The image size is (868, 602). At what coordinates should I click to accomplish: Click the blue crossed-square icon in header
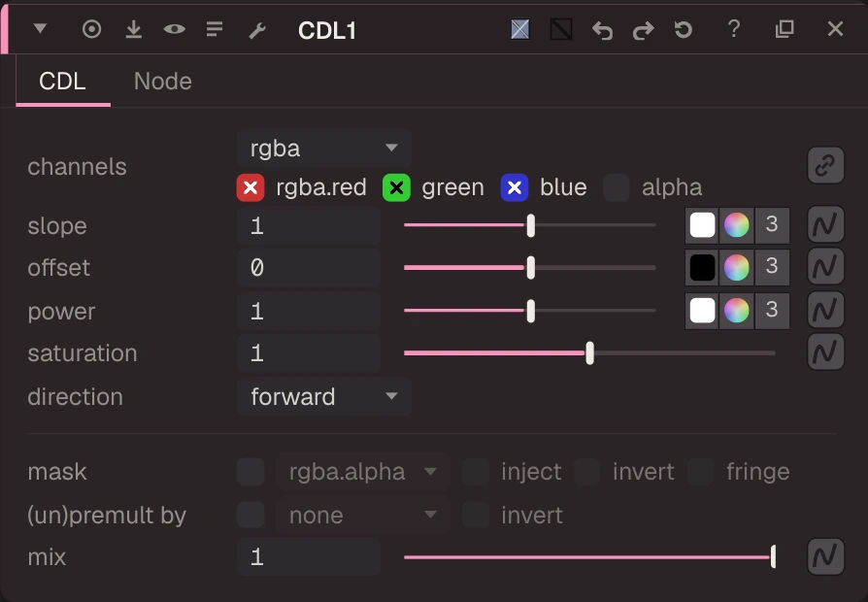(x=519, y=29)
